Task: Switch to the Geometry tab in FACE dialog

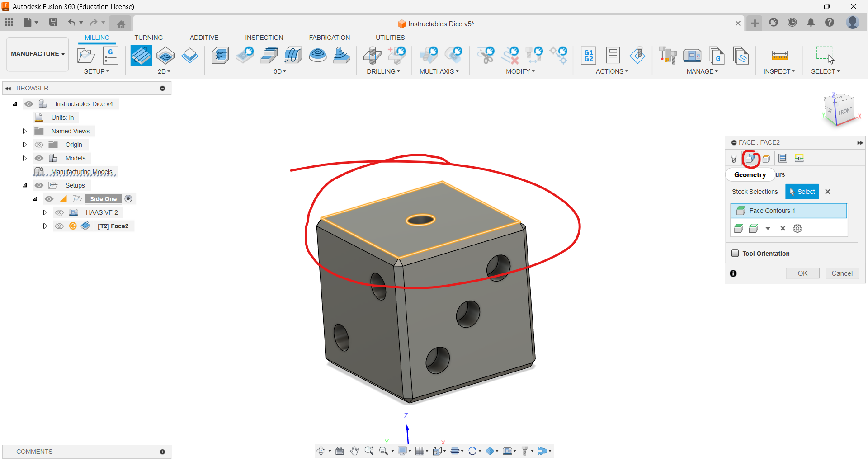Action: click(x=750, y=174)
